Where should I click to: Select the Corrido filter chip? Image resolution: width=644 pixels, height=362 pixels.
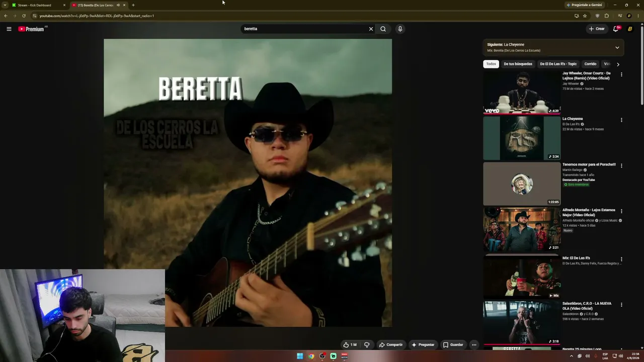(590, 64)
